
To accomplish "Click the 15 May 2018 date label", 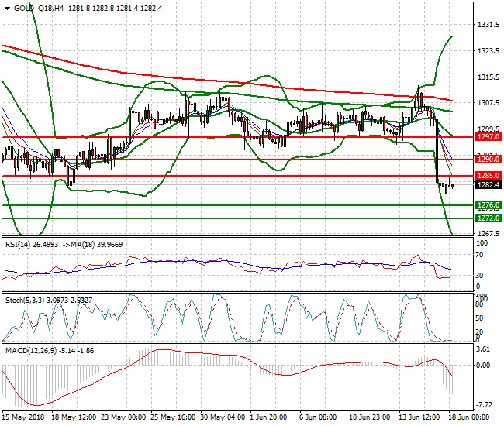I will (x=23, y=417).
